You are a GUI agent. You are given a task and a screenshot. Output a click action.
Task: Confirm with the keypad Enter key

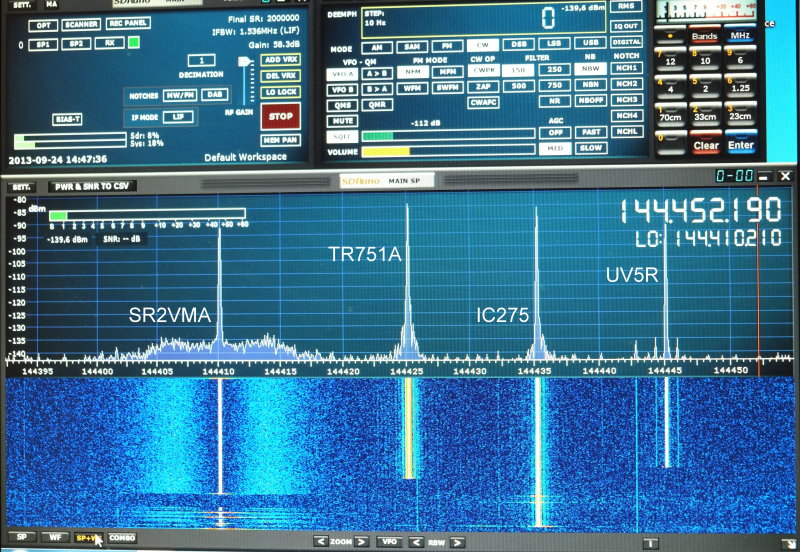click(x=741, y=145)
